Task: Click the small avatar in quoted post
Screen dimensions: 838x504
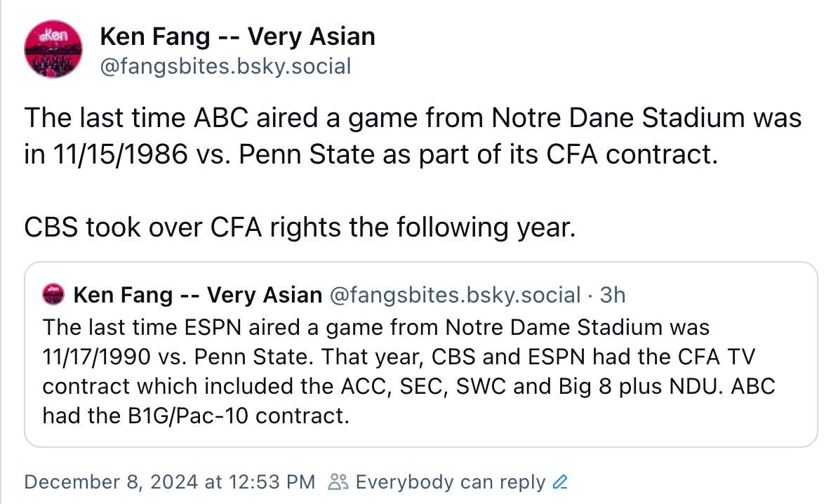Action: 53,295
